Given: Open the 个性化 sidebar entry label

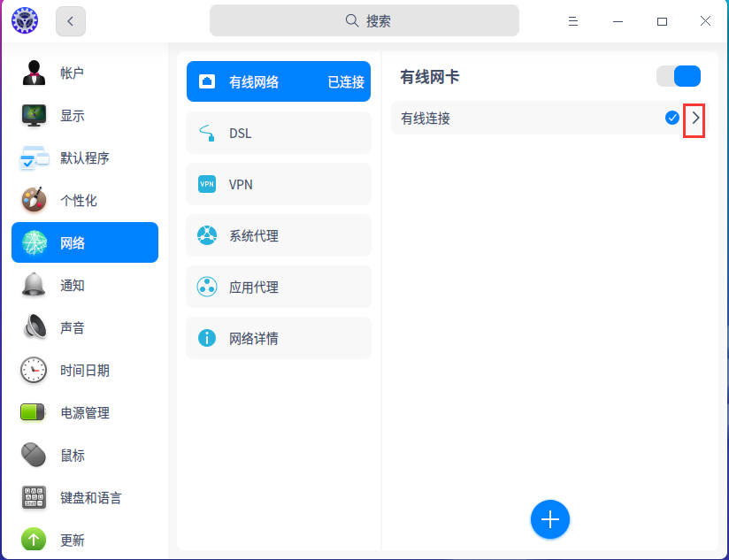Looking at the screenshot, I should click(x=79, y=200).
